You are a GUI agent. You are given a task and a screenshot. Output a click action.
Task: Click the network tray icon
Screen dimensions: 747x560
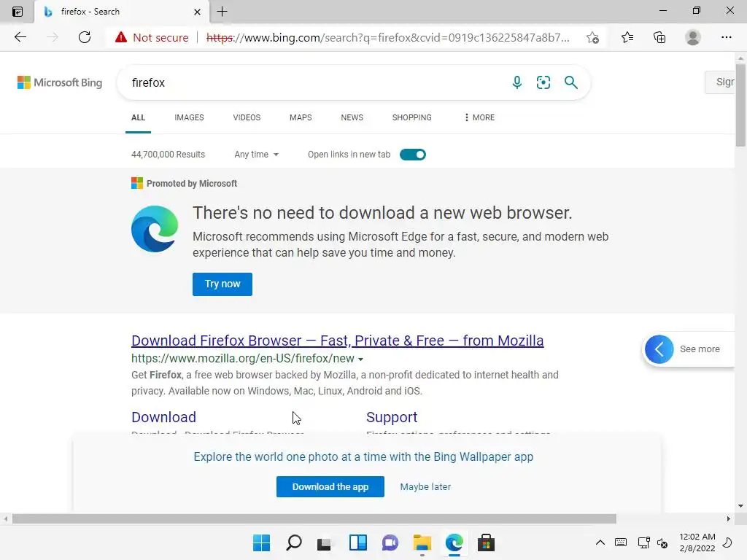click(643, 542)
